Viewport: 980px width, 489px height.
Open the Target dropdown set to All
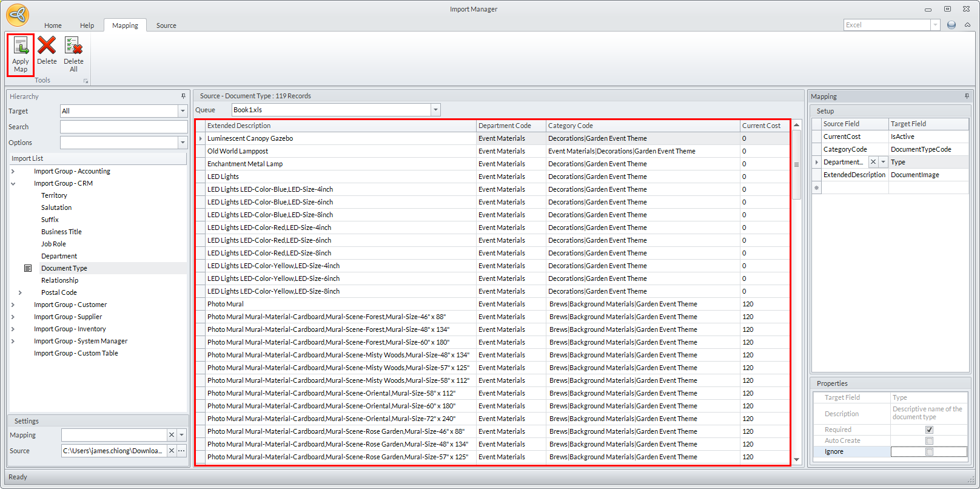pos(183,111)
